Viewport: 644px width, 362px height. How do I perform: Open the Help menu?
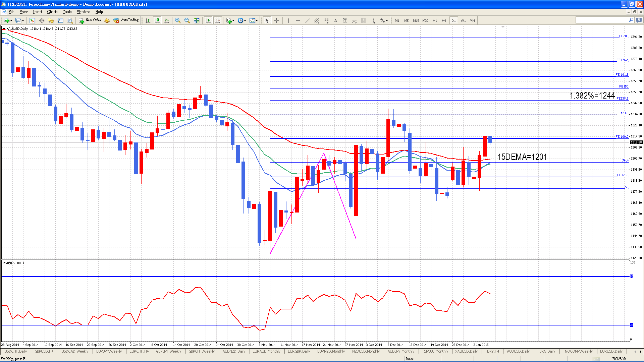(99, 12)
